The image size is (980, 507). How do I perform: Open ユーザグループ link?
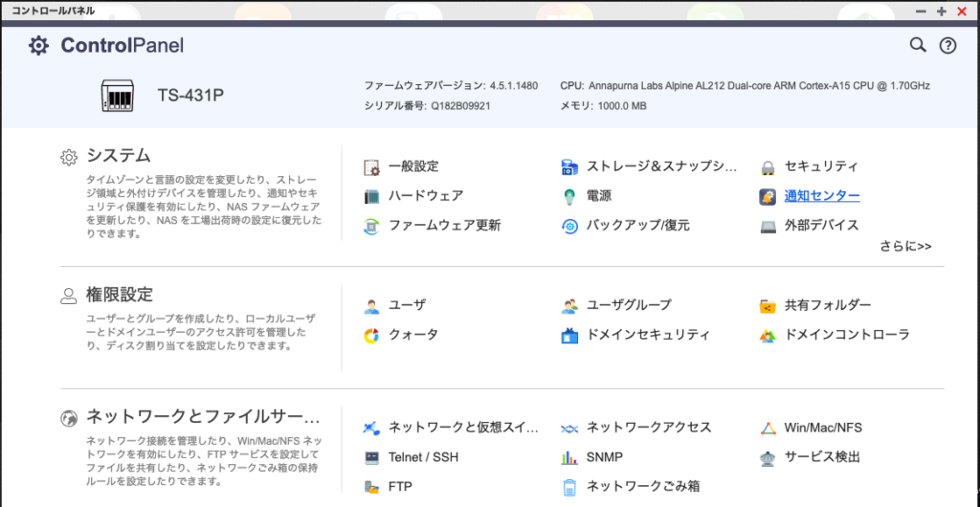(629, 305)
